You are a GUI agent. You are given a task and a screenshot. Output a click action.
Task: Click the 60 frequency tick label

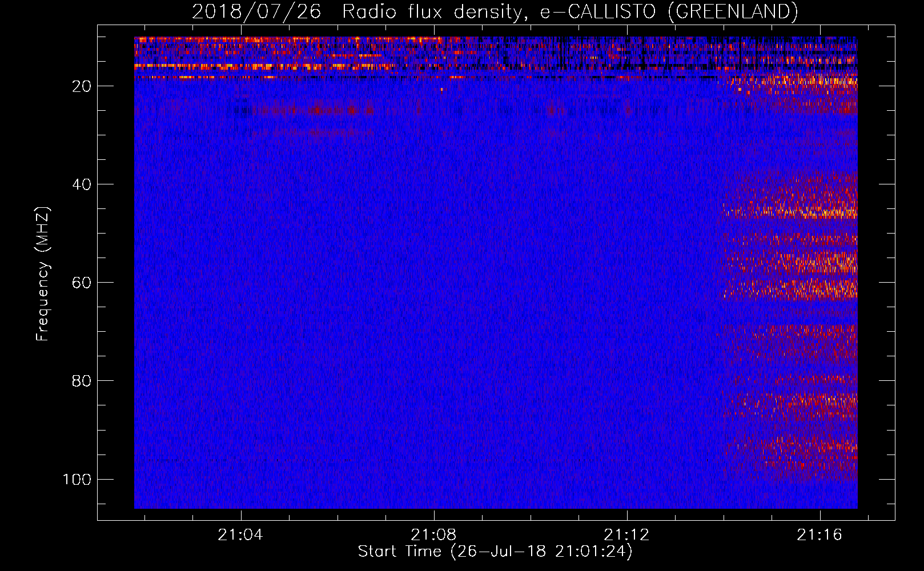82,283
